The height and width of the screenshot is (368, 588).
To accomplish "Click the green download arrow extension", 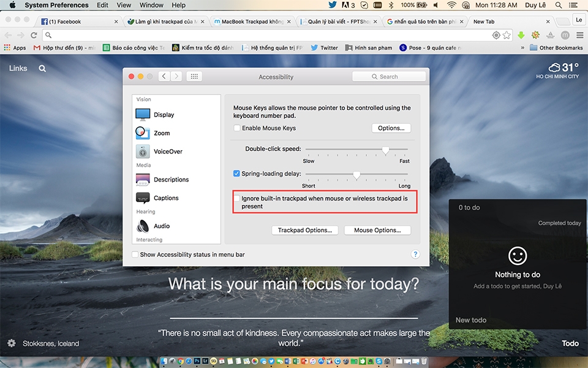I will tap(521, 35).
